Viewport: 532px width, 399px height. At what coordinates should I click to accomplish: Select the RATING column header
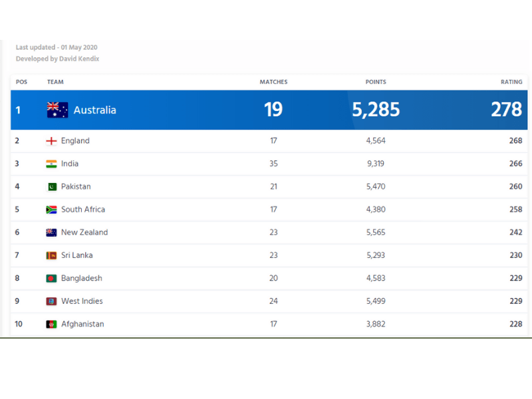click(x=511, y=82)
